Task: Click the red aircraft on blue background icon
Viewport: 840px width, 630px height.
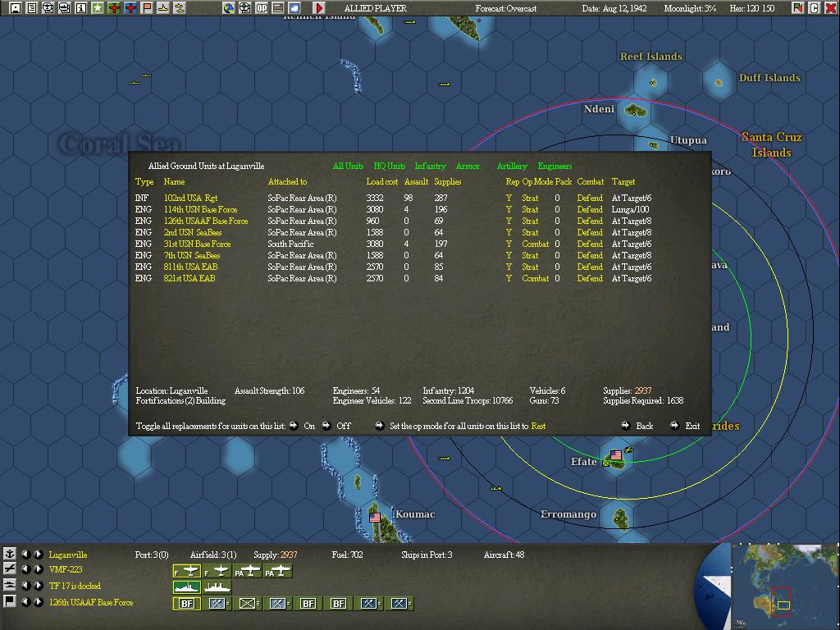Action: (130, 7)
